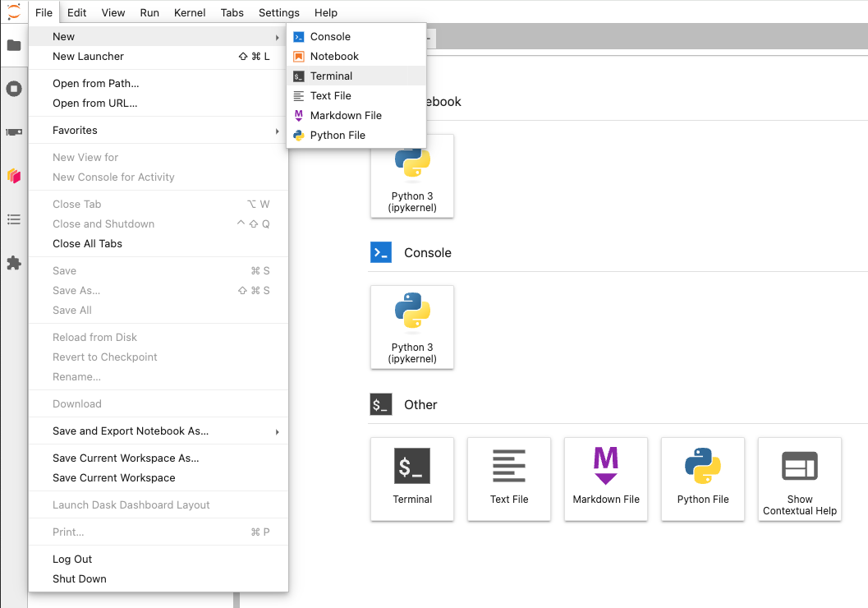Create a Markdown File from launcher card
The height and width of the screenshot is (608, 868).
coord(606,478)
